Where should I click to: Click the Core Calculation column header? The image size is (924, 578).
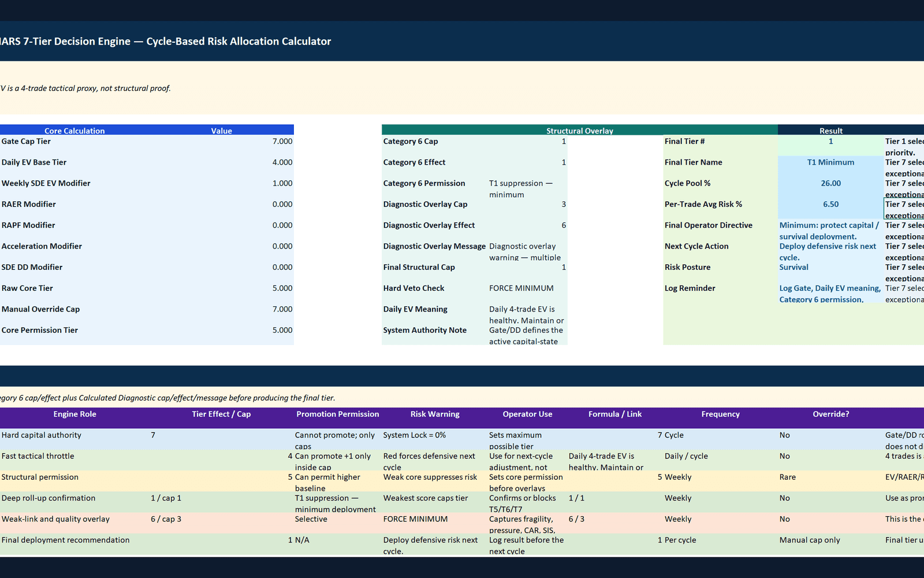(74, 131)
